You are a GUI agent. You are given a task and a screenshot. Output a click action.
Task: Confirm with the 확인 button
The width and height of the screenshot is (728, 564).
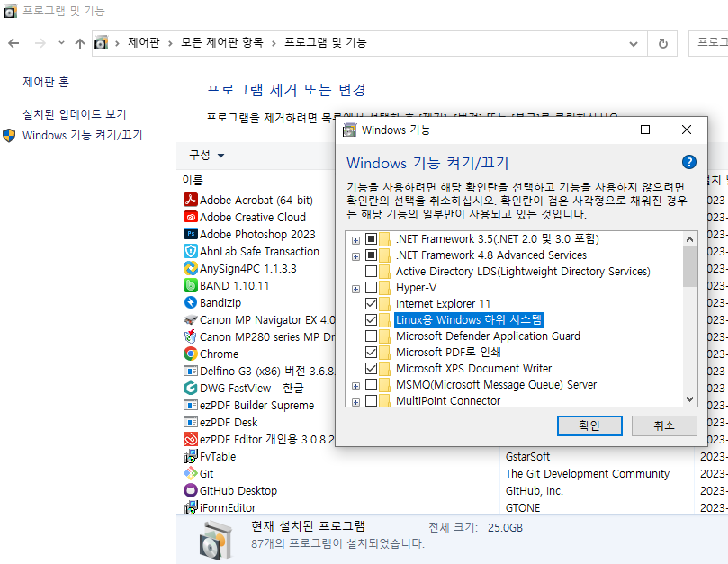click(589, 425)
